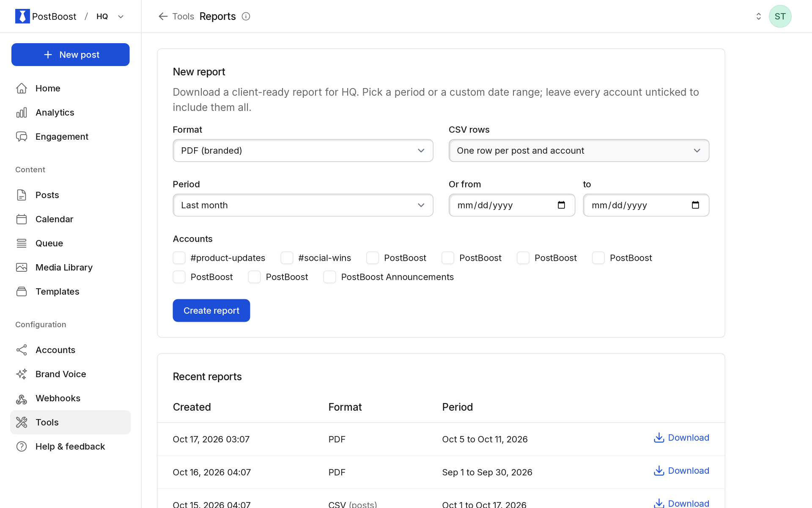812x508 pixels.
Task: Download the Oct 17, 2026 03:07 report
Action: 681,438
